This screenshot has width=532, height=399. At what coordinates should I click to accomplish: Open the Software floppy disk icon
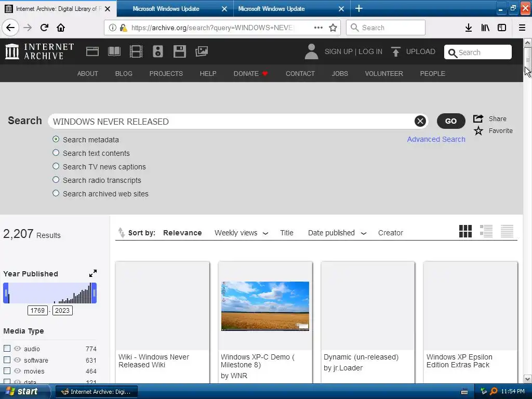click(x=179, y=51)
